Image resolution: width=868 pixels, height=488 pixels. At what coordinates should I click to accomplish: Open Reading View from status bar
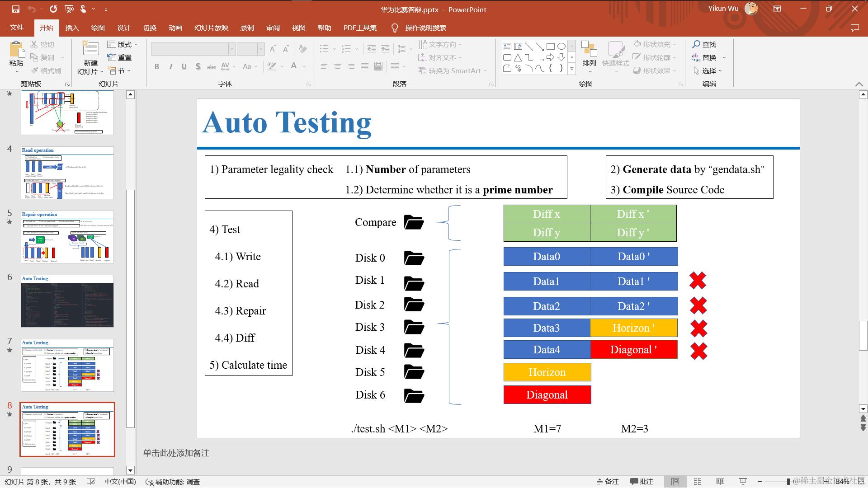pyautogui.click(x=720, y=482)
